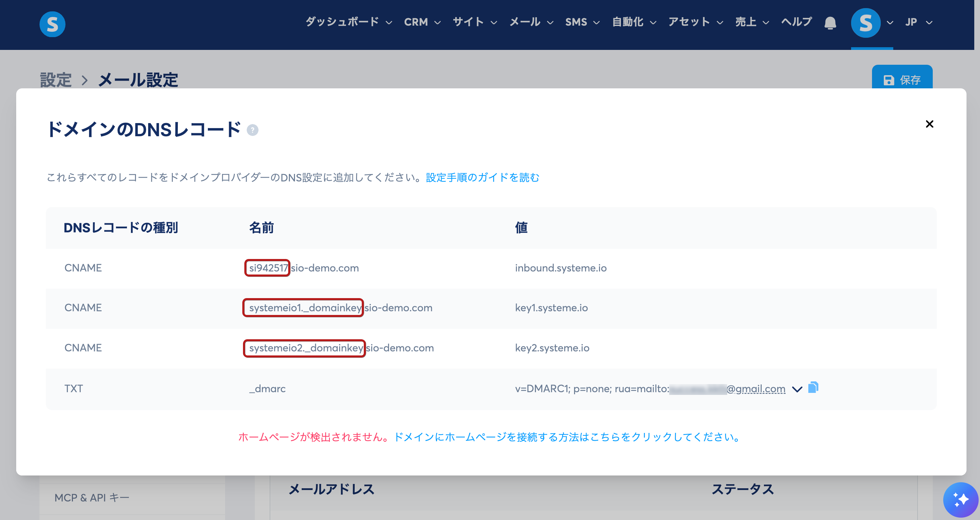
Task: Open the ダッシュボード dropdown menu
Action: point(349,22)
